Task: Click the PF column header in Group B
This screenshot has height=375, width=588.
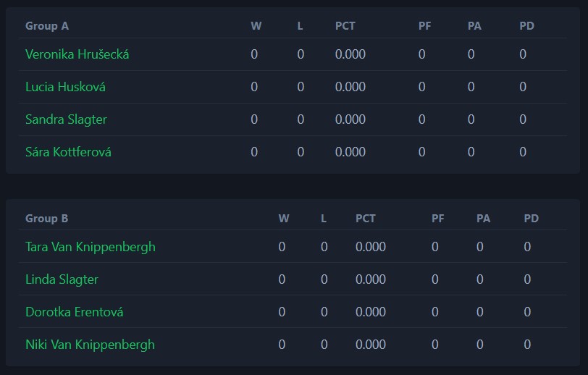Action: [x=437, y=218]
